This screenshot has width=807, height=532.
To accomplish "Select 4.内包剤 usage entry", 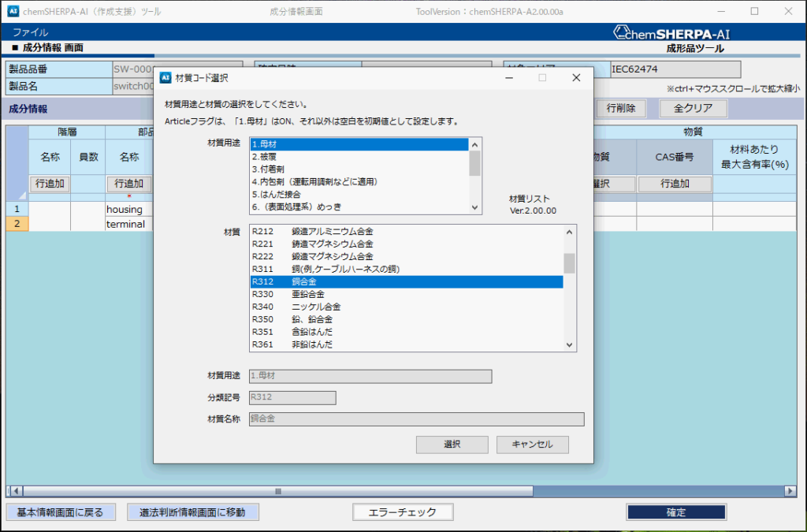I will [x=359, y=181].
